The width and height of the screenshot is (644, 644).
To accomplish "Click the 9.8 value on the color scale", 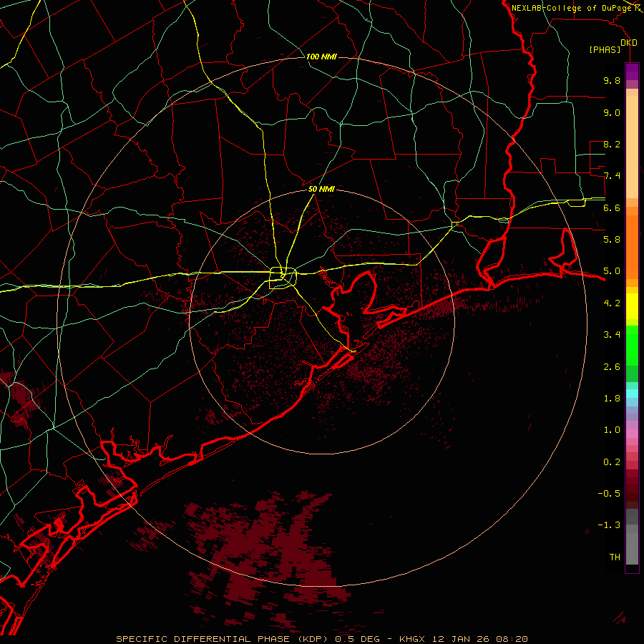I will tap(612, 80).
